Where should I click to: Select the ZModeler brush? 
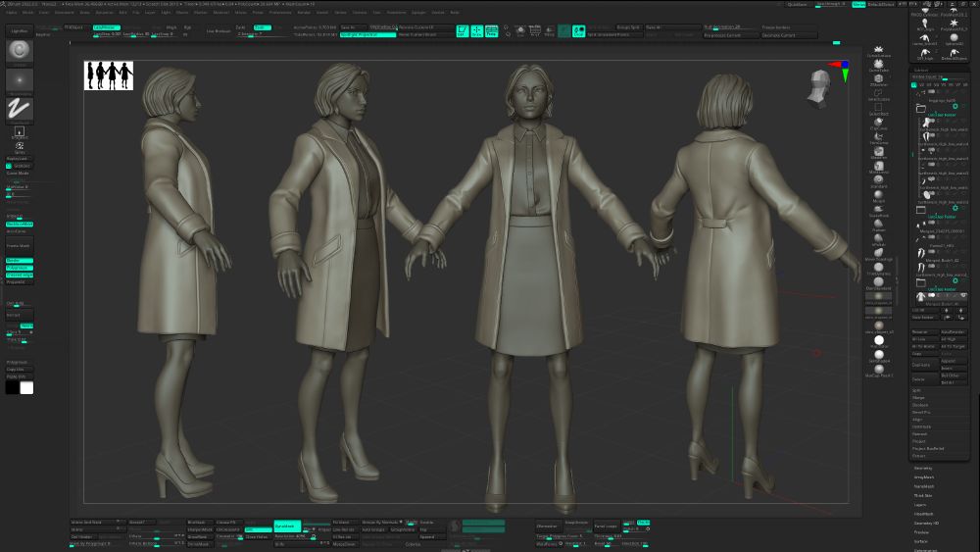pyautogui.click(x=878, y=80)
